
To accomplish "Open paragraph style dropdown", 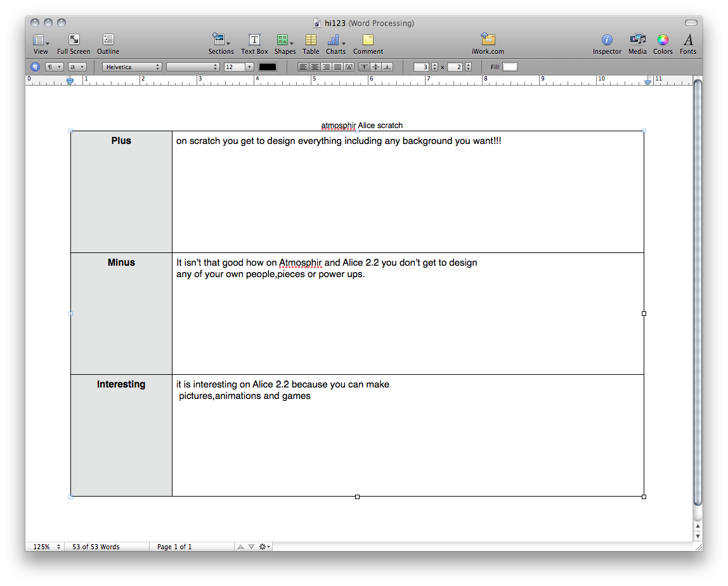I will pos(55,67).
